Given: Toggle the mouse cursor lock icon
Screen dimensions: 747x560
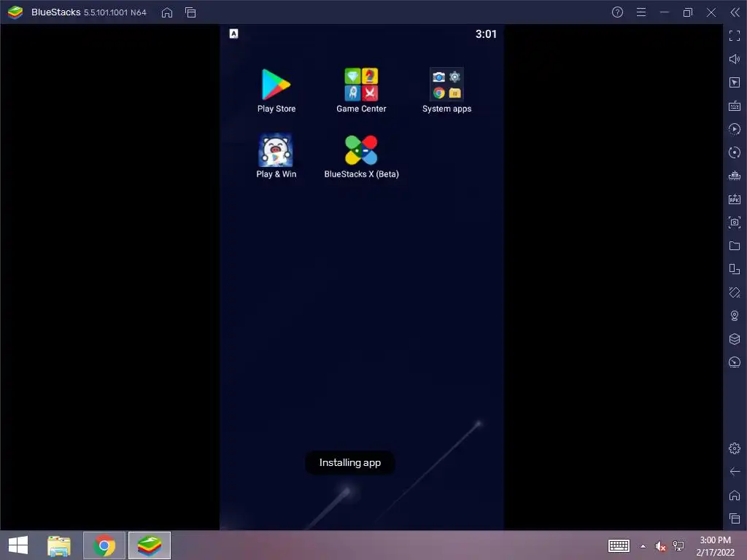Looking at the screenshot, I should click(x=735, y=82).
